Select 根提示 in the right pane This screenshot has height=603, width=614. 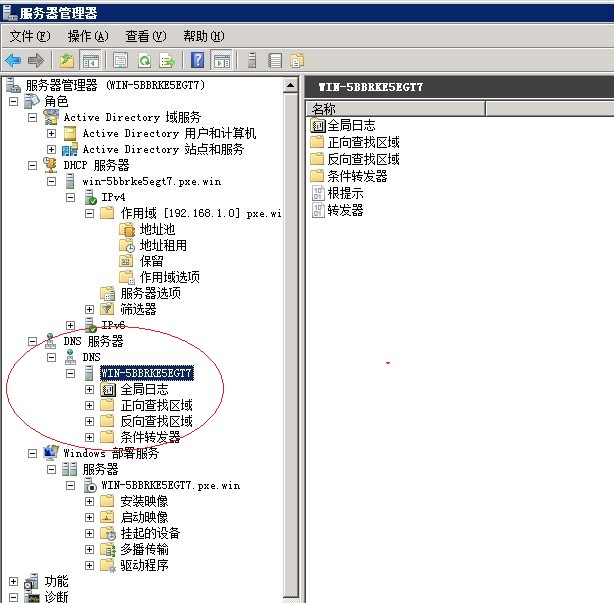345,193
